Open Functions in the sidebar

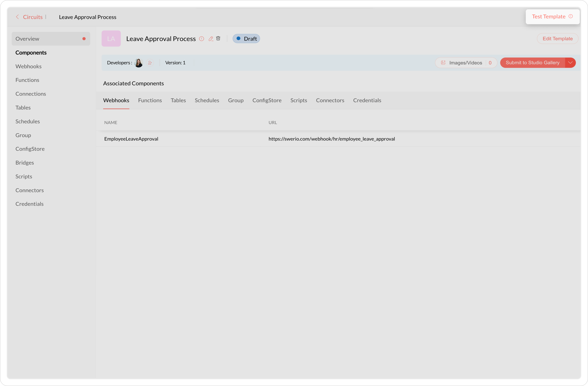tap(27, 80)
